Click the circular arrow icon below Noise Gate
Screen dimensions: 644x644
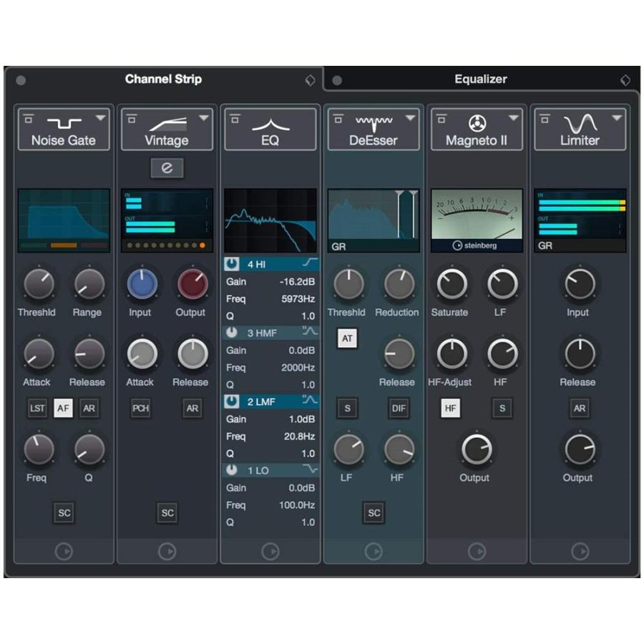pyautogui.click(x=64, y=551)
